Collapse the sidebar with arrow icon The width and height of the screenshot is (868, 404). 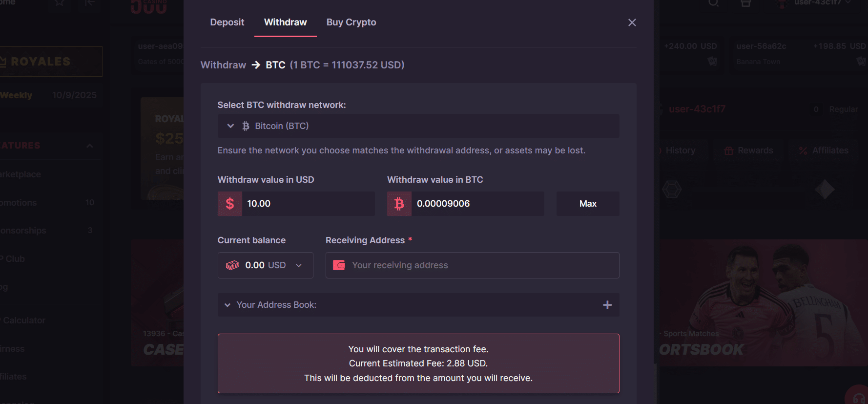point(89,3)
